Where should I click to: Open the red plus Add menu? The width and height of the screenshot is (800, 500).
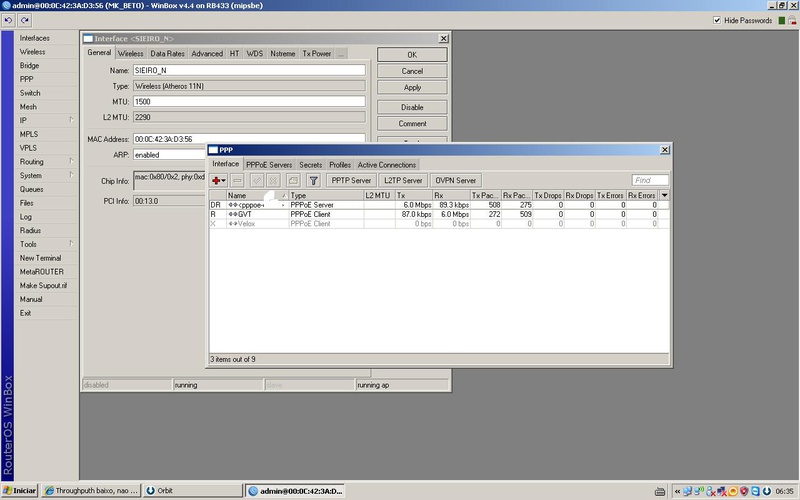(218, 181)
